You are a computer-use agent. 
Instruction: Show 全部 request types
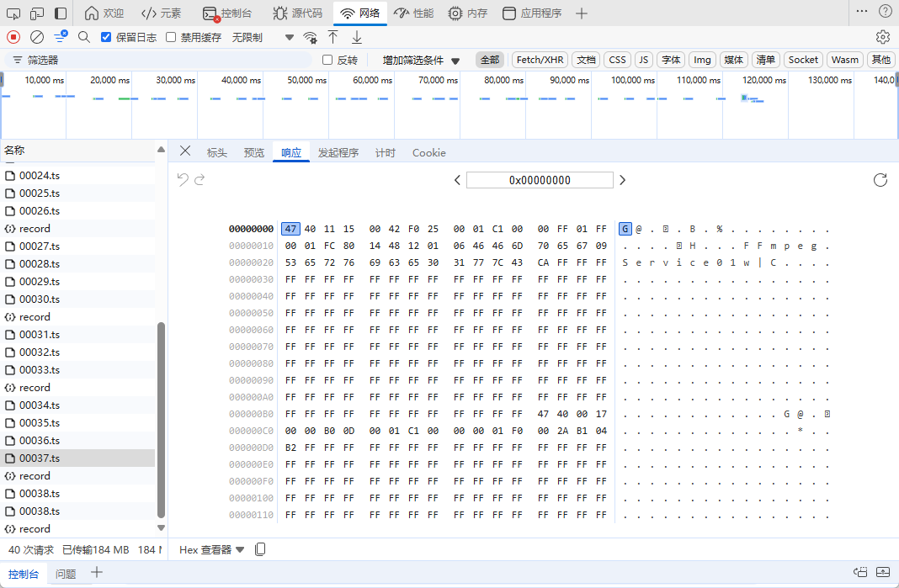pyautogui.click(x=490, y=60)
